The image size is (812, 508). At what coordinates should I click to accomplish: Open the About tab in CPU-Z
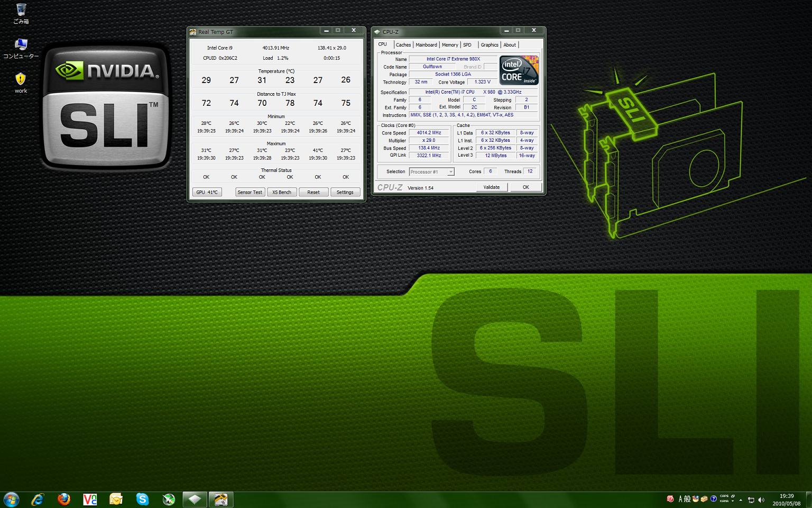(x=510, y=45)
